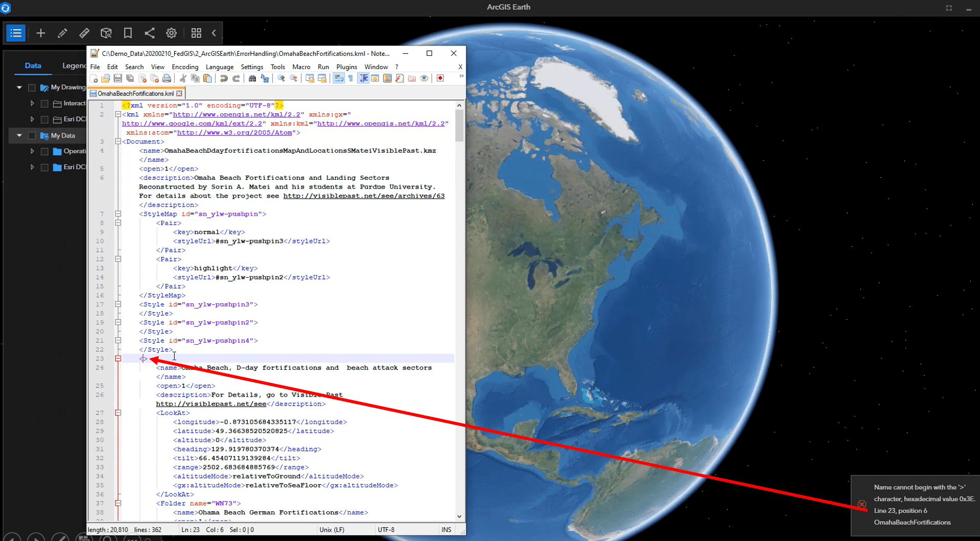Collapse the StyleMap fold at line 7
The width and height of the screenshot is (980, 541).
click(118, 214)
